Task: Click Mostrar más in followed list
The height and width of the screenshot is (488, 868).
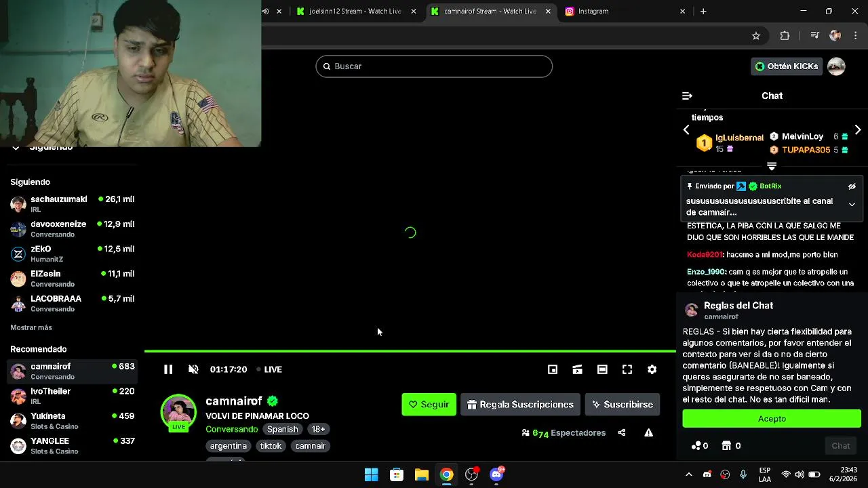Action: tap(31, 327)
